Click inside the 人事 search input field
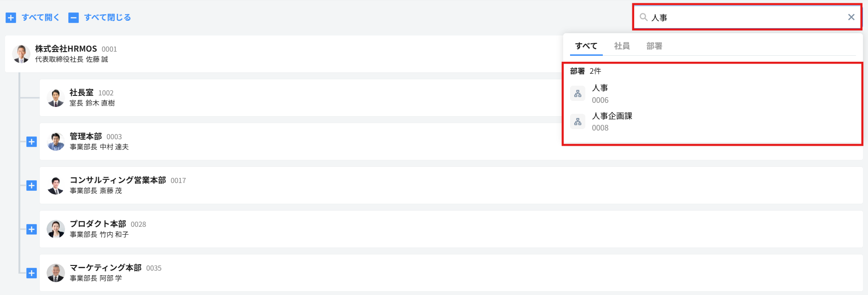This screenshot has width=868, height=295. tap(747, 18)
